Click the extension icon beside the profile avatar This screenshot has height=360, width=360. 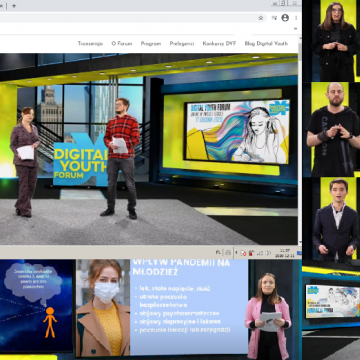274,18
